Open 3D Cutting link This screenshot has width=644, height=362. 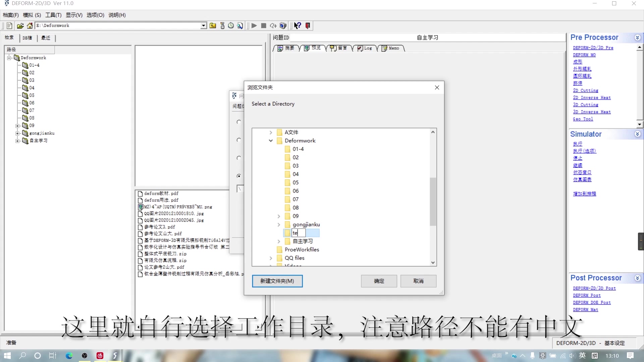[585, 105]
